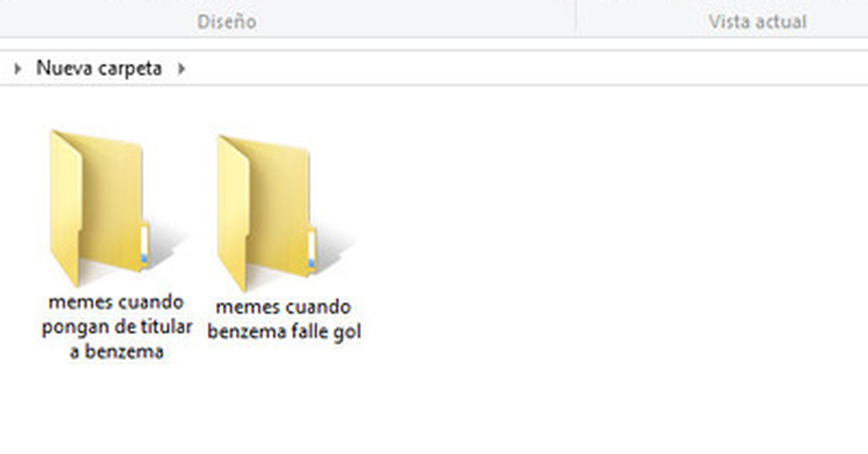Viewport: 868px width, 454px height.
Task: Click the label 'memes cuando pongan de titular a benzema'
Action: pos(117,327)
